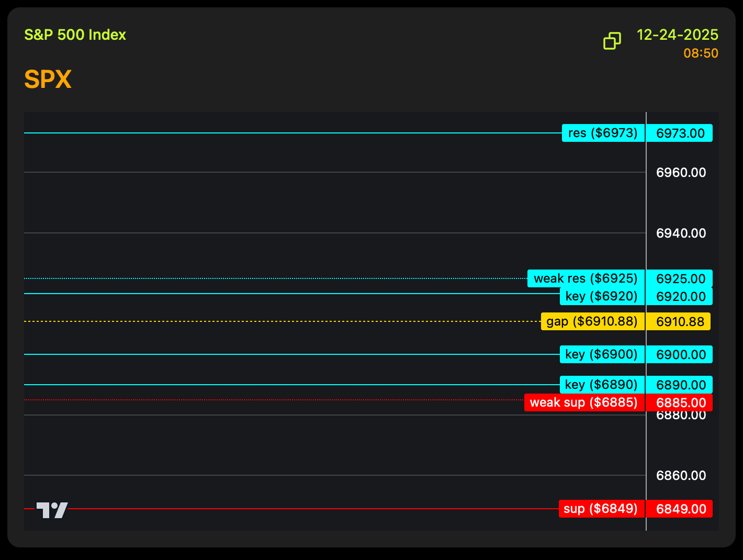Click the key ($6920) level label
This screenshot has height=560, width=743.
pyautogui.click(x=601, y=296)
